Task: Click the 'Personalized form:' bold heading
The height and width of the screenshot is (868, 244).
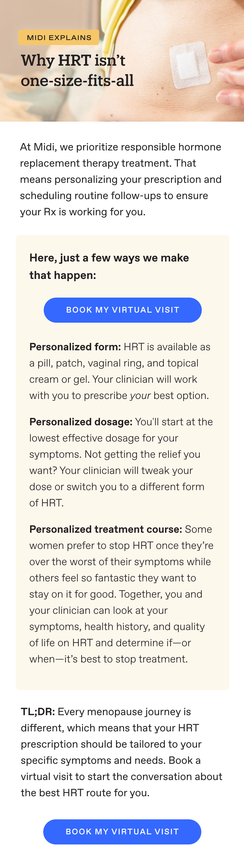Action: tap(75, 347)
